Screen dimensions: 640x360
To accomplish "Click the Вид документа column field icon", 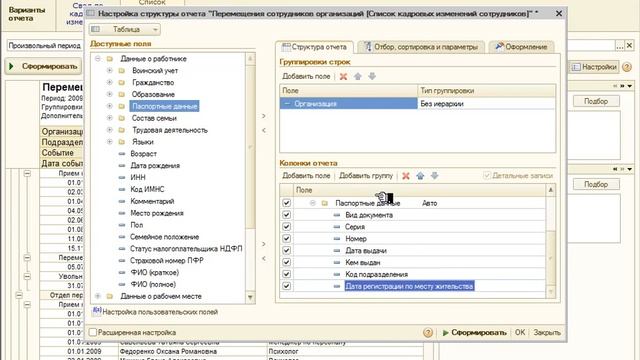I will [x=337, y=215].
